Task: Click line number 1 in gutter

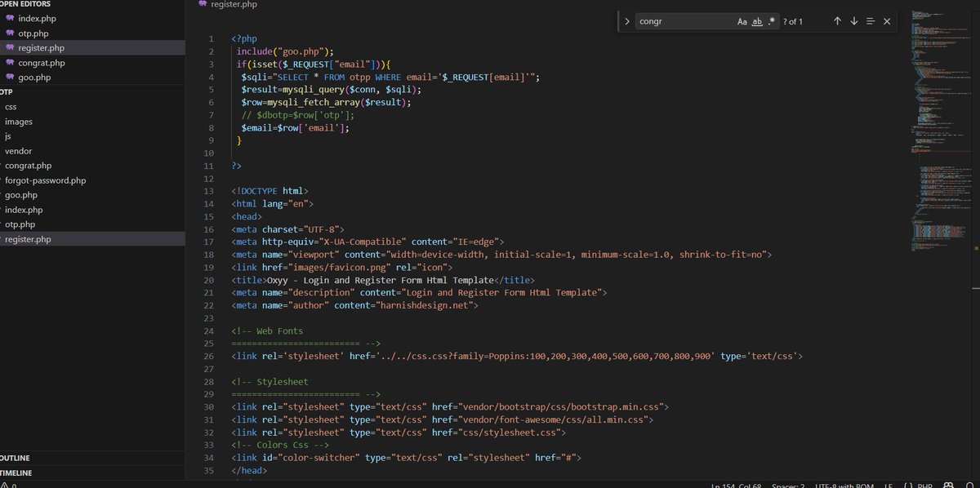Action: click(x=211, y=38)
